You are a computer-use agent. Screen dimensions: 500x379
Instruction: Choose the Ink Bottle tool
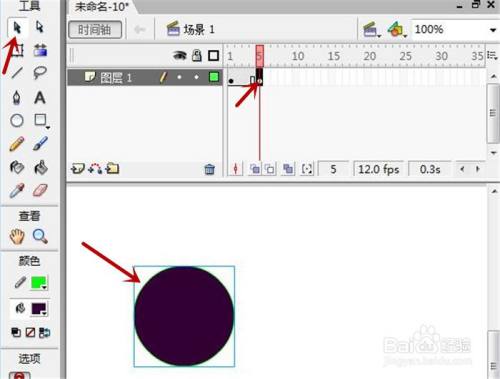point(17,168)
